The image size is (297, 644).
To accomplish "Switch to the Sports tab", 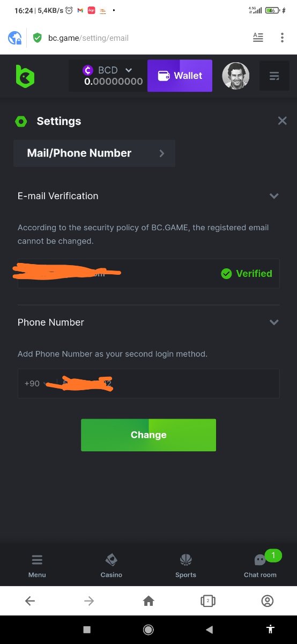I will pyautogui.click(x=185, y=566).
